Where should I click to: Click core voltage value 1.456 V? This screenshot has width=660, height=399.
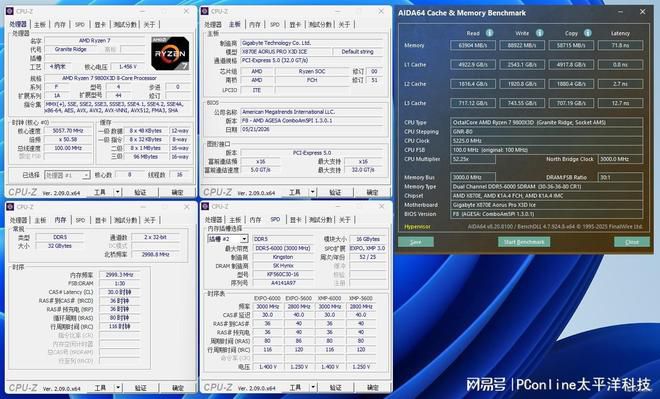tap(128, 66)
